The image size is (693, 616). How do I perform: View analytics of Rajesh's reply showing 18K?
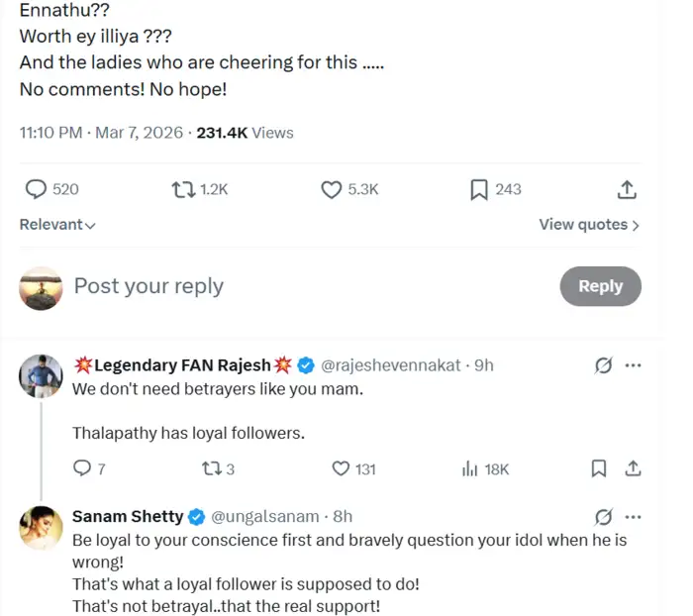click(470, 468)
